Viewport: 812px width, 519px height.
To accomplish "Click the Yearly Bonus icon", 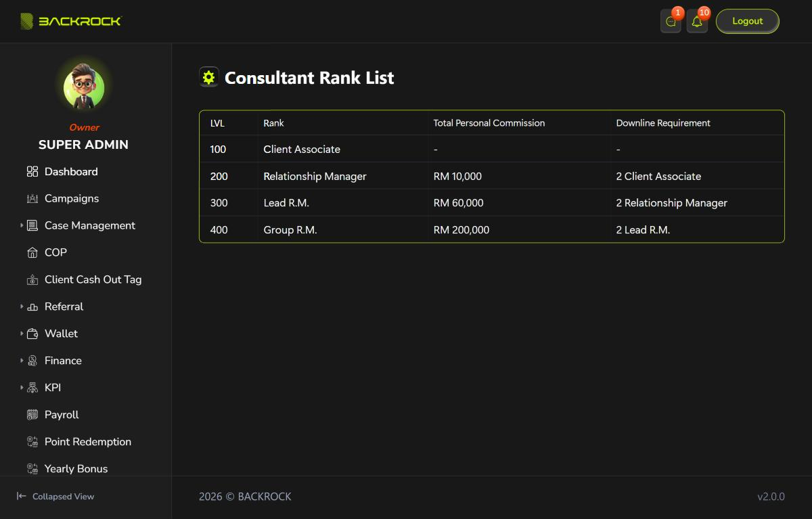I will tap(32, 469).
